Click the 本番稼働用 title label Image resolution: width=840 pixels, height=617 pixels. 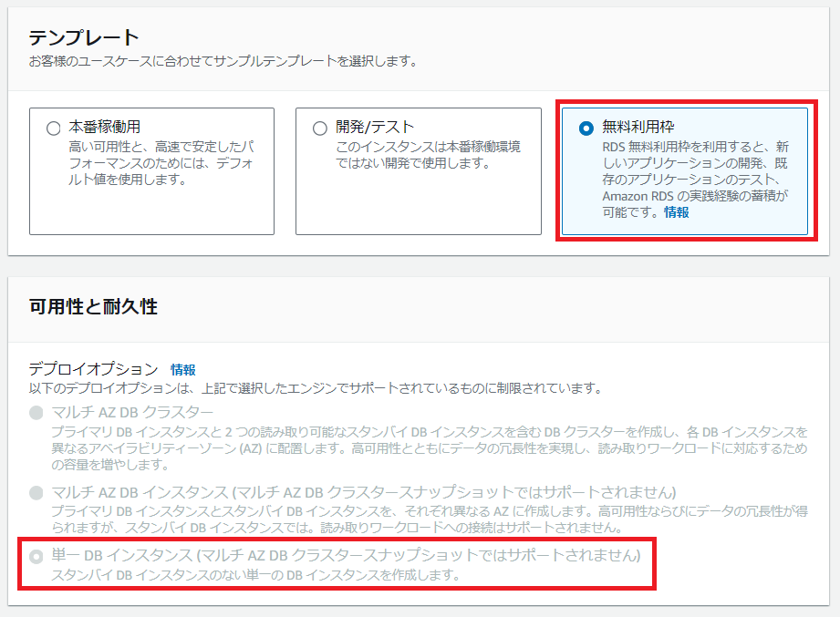pyautogui.click(x=105, y=127)
